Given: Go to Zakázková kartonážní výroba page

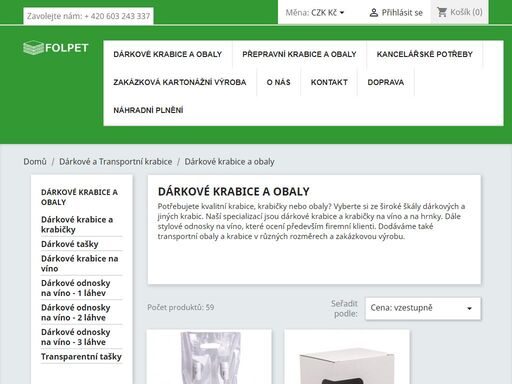Looking at the screenshot, I should tap(180, 82).
